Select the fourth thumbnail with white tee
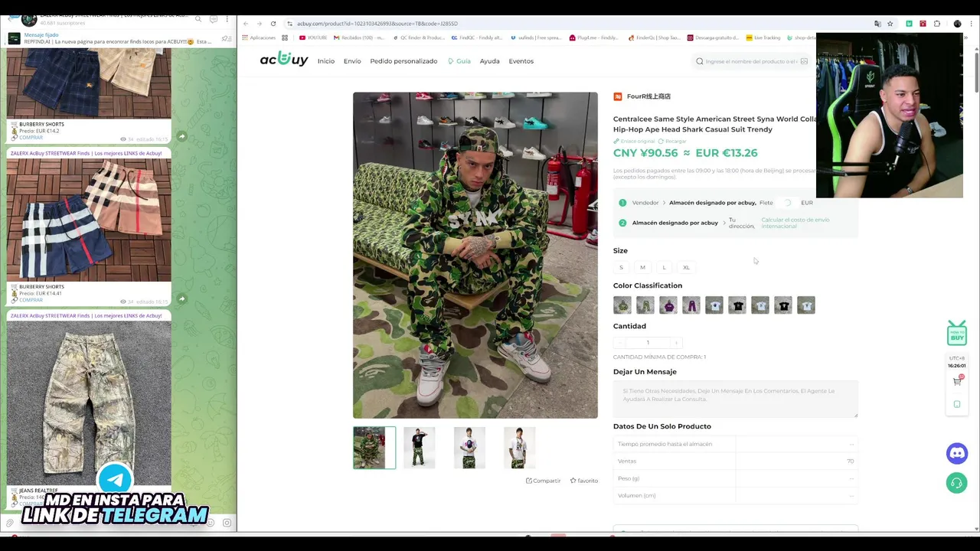This screenshot has width=980, height=551. 520,448
